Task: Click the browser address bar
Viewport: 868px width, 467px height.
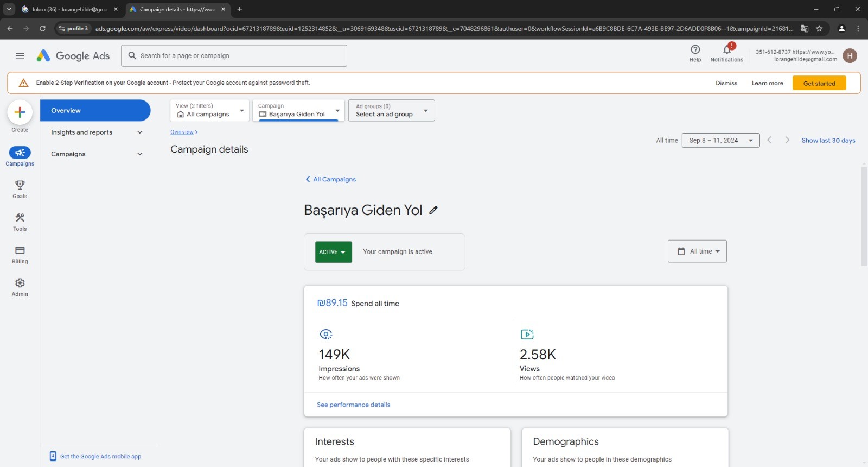Action: click(x=443, y=28)
